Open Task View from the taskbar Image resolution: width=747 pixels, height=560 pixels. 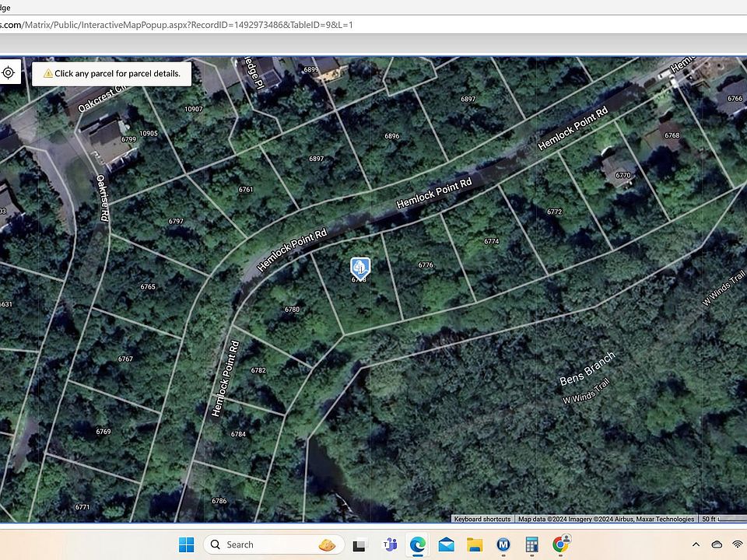coord(359,544)
